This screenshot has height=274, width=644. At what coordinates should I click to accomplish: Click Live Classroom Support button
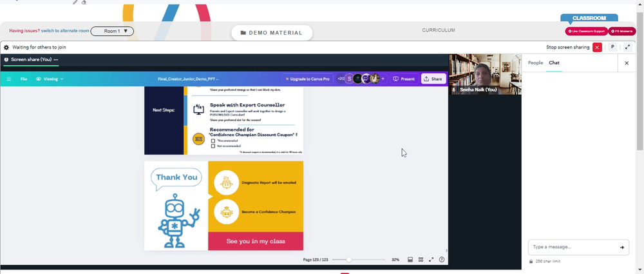[x=586, y=31]
